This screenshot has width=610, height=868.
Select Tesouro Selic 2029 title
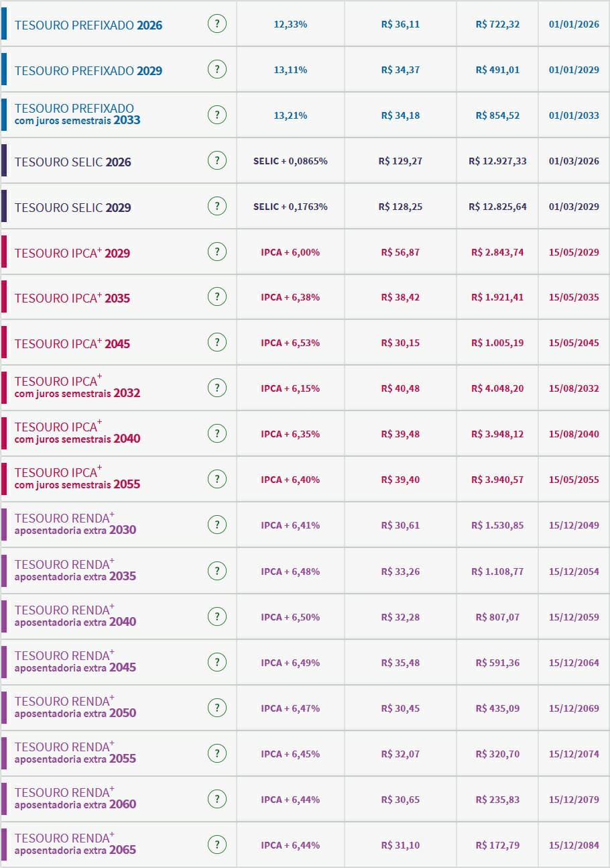pos(73,208)
